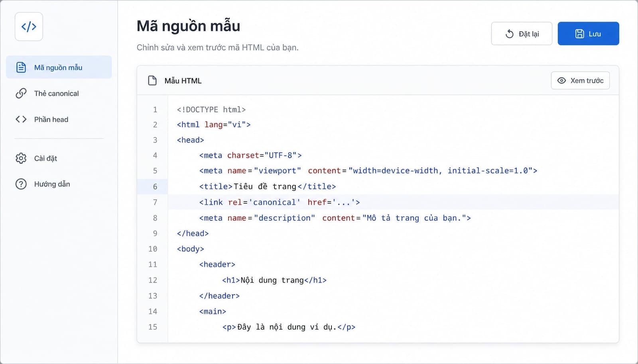This screenshot has height=364, width=638.
Task: Click the title Tiêu đề trang line
Action: (x=268, y=186)
